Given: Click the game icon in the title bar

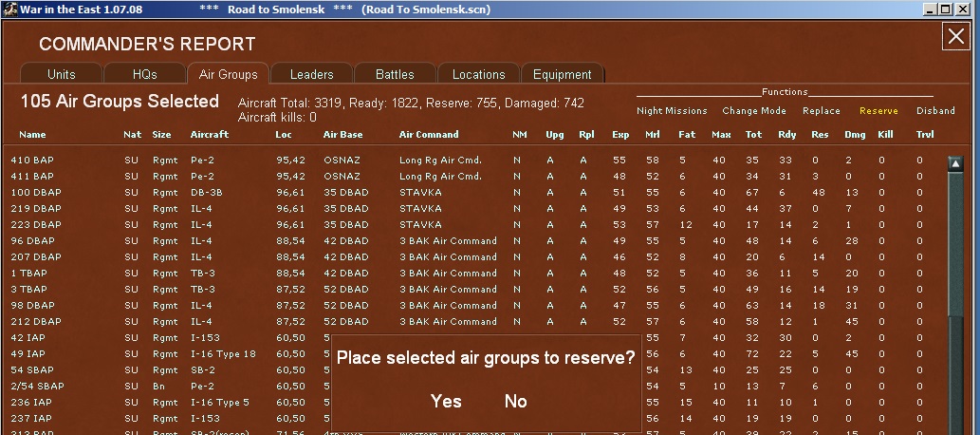Looking at the screenshot, I should pos(10,9).
